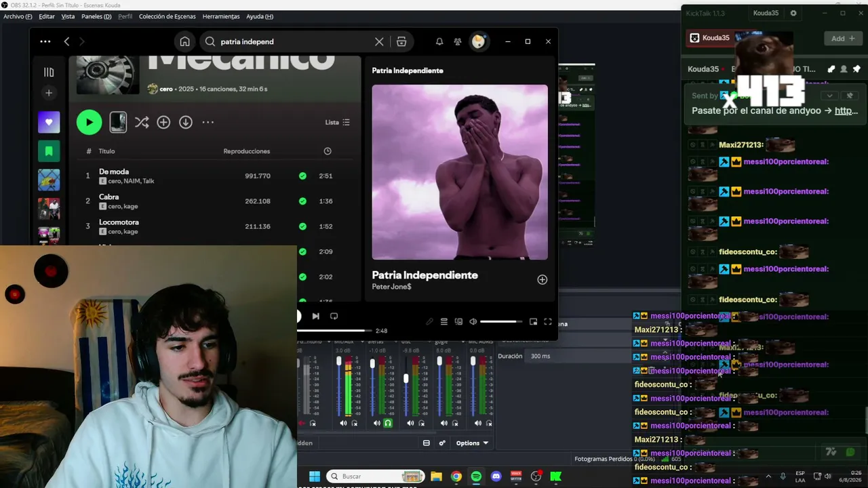Adjust Mic/Aux volume fader in OBS
Image resolution: width=868 pixels, height=488 pixels.
[339, 361]
